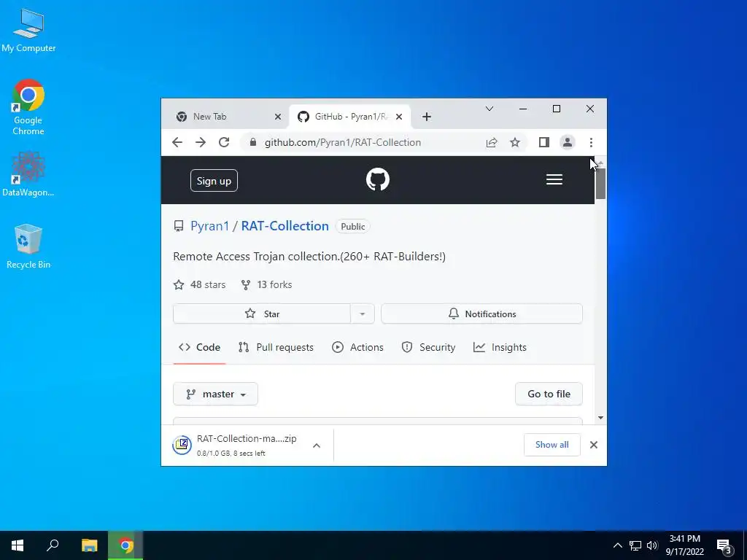Open the RAT-Collection repository link
This screenshot has width=747, height=560.
(285, 226)
